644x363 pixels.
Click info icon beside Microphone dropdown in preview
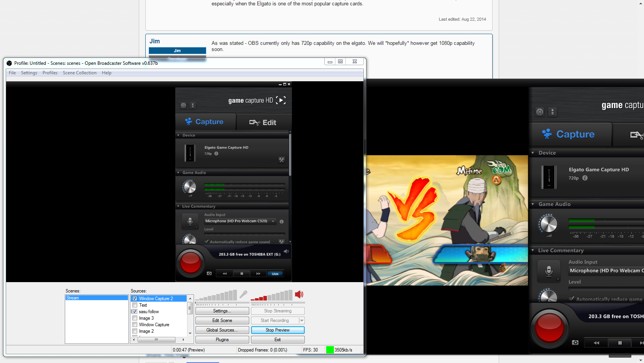pyautogui.click(x=282, y=222)
